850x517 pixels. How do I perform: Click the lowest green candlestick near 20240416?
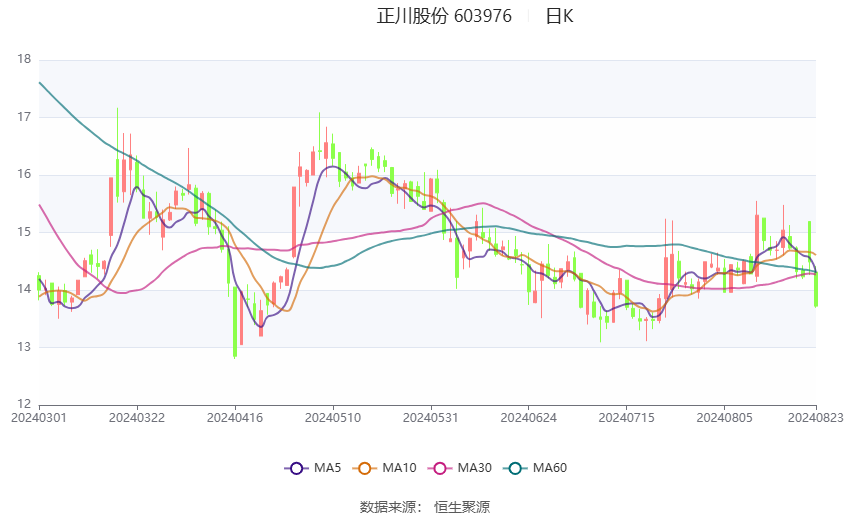[235, 322]
